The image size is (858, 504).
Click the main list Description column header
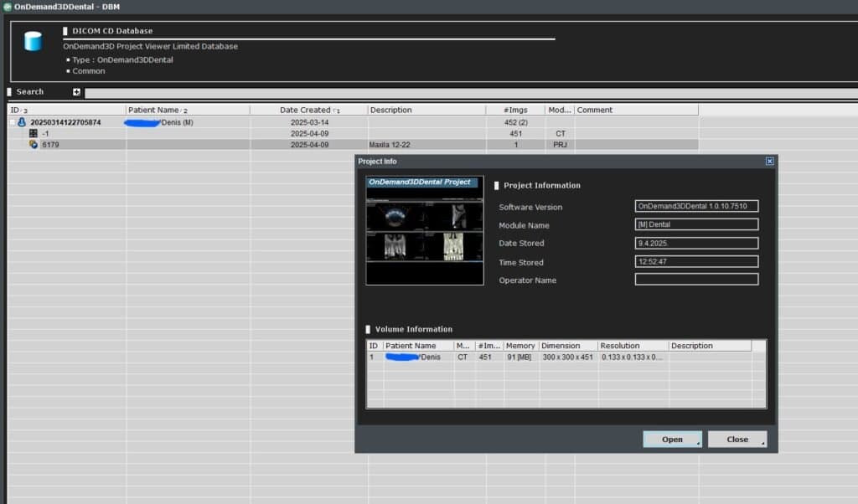pos(426,110)
